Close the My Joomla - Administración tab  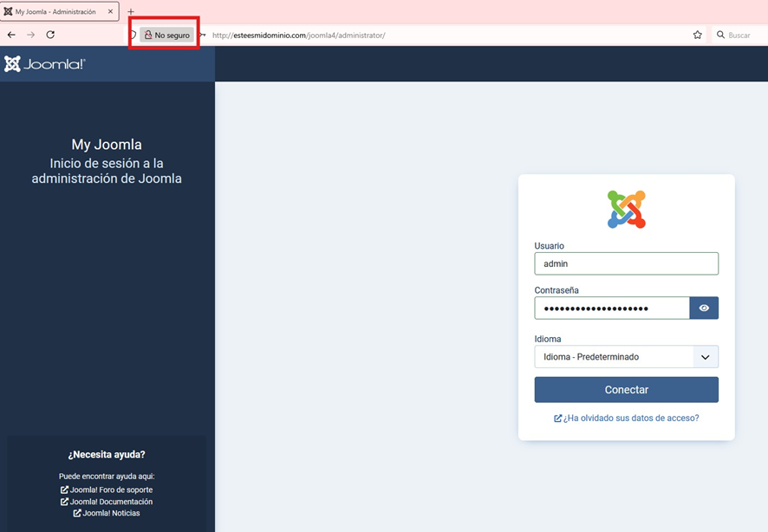click(110, 11)
